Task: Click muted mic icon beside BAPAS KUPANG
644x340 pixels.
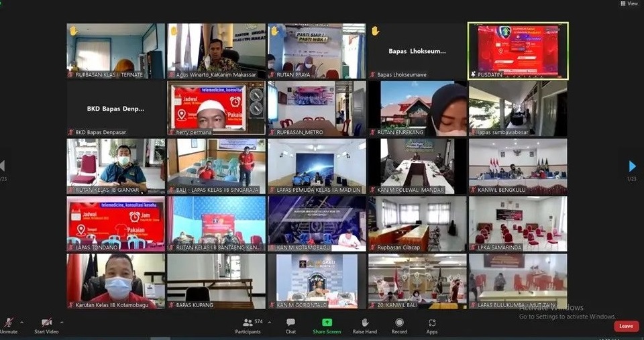Action: (172, 304)
